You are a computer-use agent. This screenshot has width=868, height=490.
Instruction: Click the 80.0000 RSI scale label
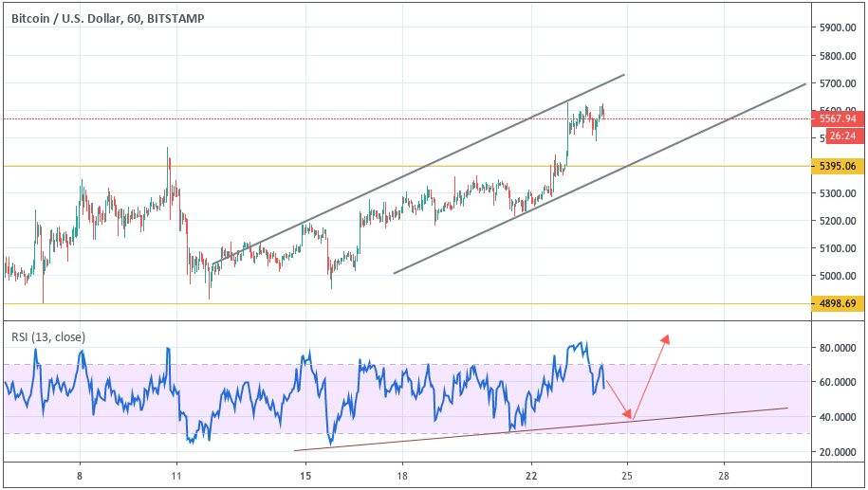pos(838,348)
